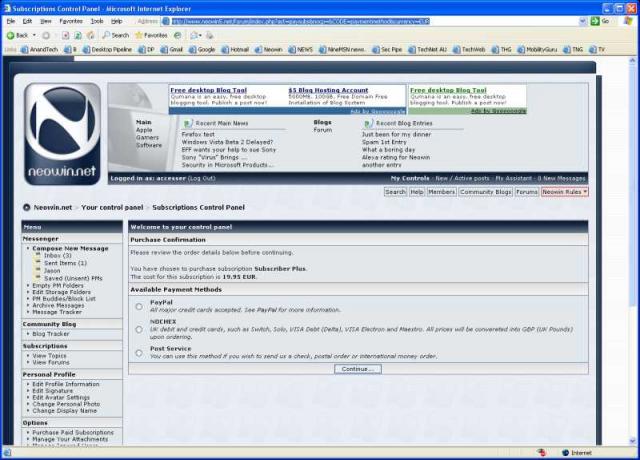Select the PayPal payment radio button
The height and width of the screenshot is (460, 640).
139,307
